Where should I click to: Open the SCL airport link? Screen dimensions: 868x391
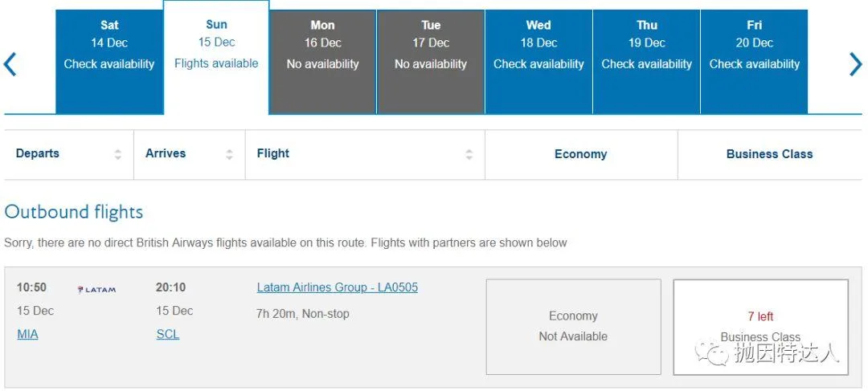click(167, 334)
